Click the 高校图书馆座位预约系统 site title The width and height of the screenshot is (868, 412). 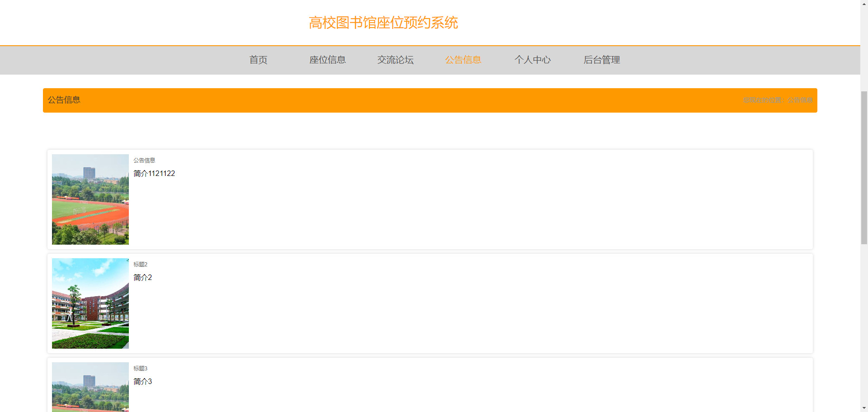click(383, 23)
